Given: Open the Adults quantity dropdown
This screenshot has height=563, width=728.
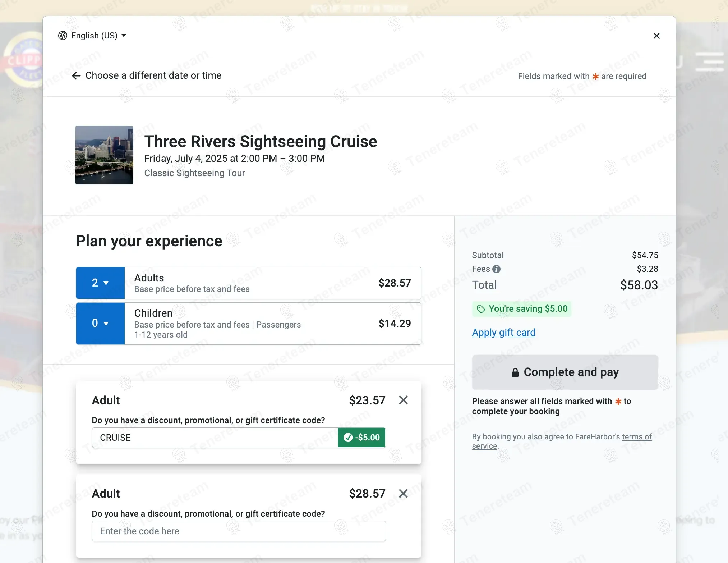Looking at the screenshot, I should click(100, 283).
